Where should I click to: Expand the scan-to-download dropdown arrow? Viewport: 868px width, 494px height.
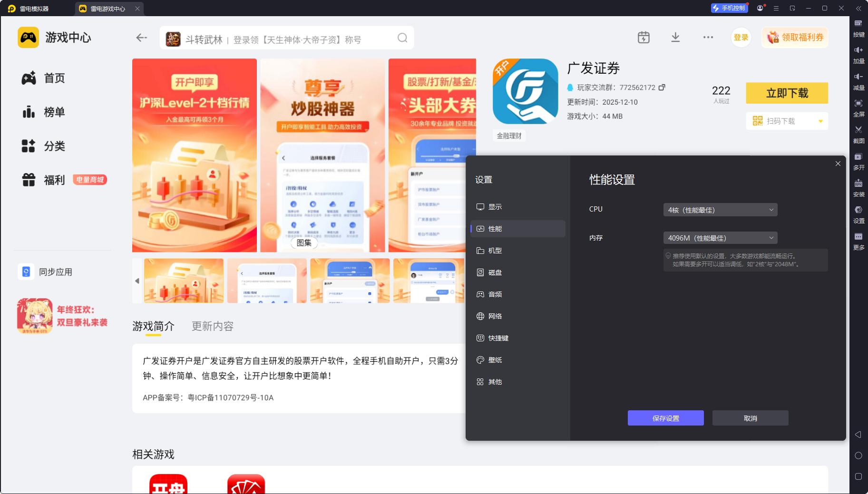tap(820, 121)
